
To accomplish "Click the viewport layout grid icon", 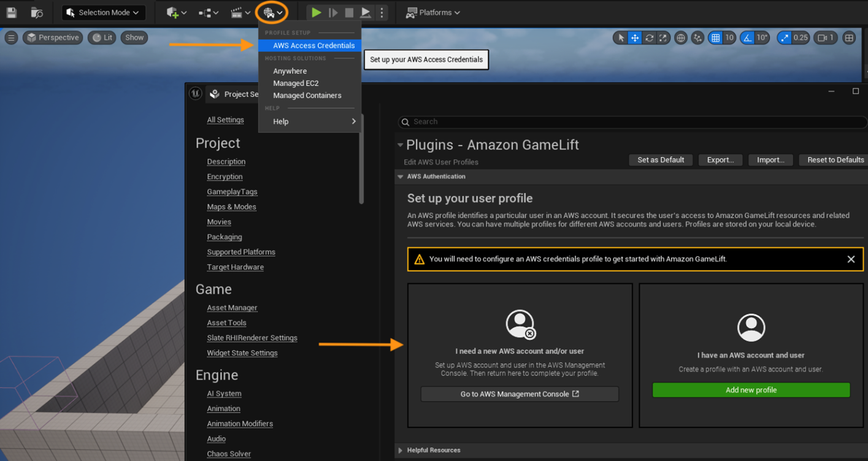I will point(849,38).
